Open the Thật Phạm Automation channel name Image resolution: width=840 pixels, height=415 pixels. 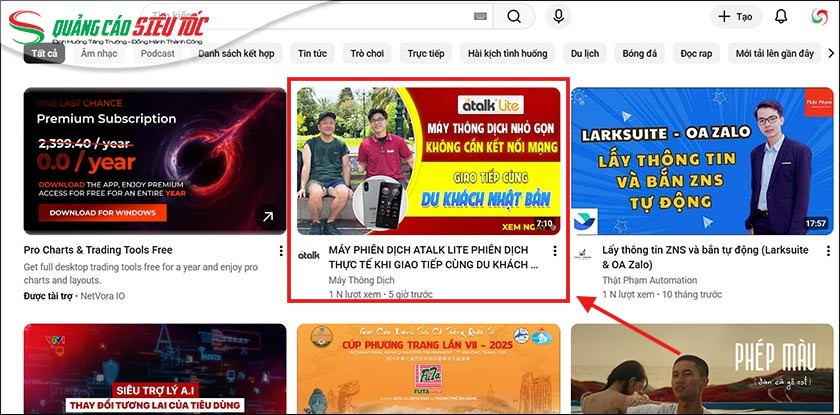(x=649, y=280)
